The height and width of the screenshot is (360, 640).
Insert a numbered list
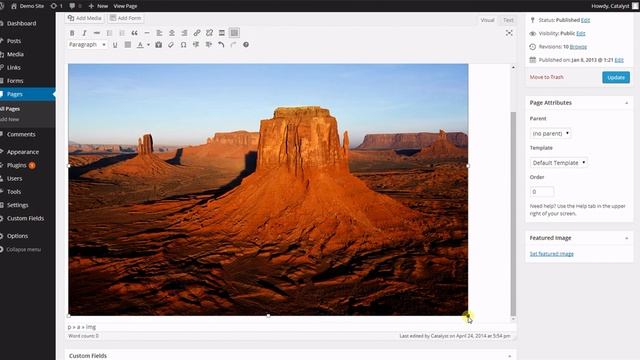click(x=122, y=33)
